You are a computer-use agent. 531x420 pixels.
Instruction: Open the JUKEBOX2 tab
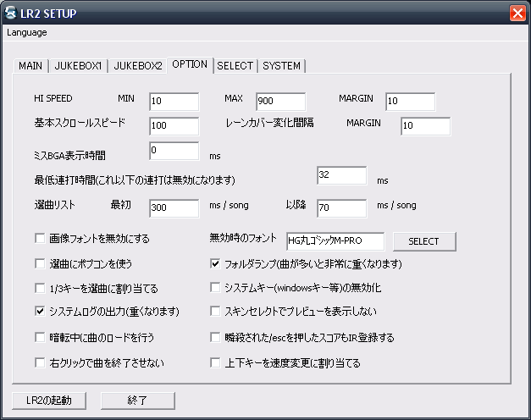(138, 65)
